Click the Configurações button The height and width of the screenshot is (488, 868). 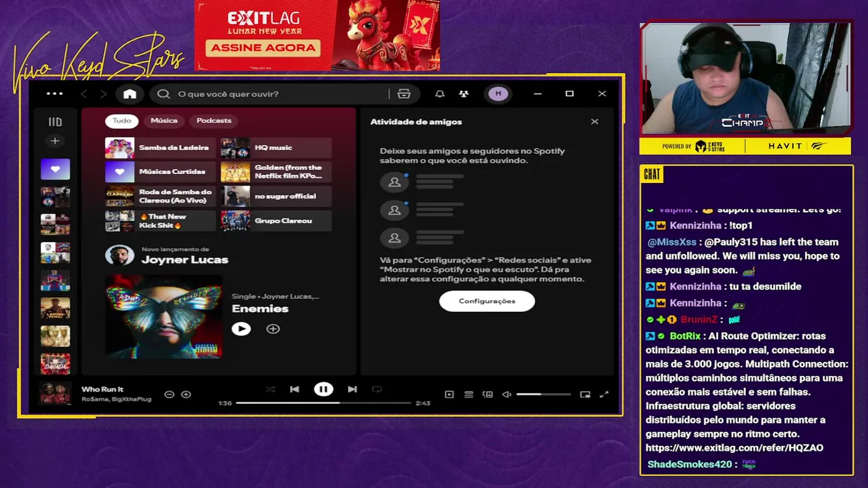[487, 301]
